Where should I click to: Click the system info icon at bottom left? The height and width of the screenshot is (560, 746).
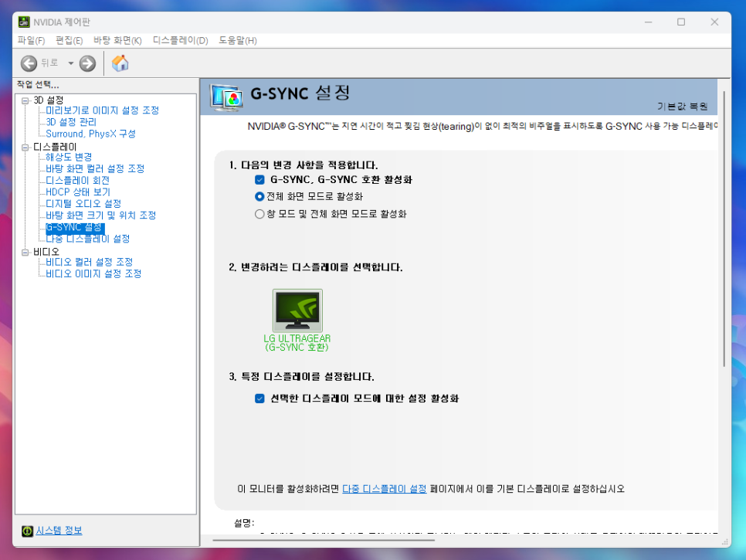pos(27,531)
